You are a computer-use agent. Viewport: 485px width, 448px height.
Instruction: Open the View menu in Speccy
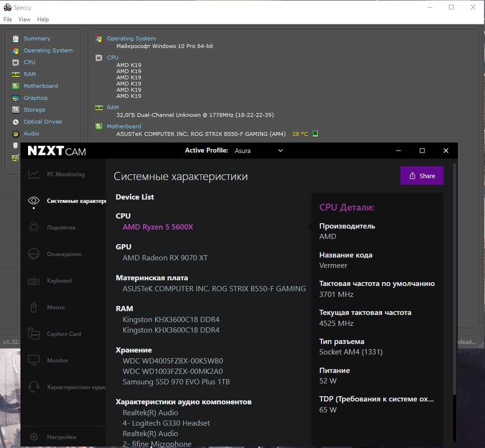[24, 19]
